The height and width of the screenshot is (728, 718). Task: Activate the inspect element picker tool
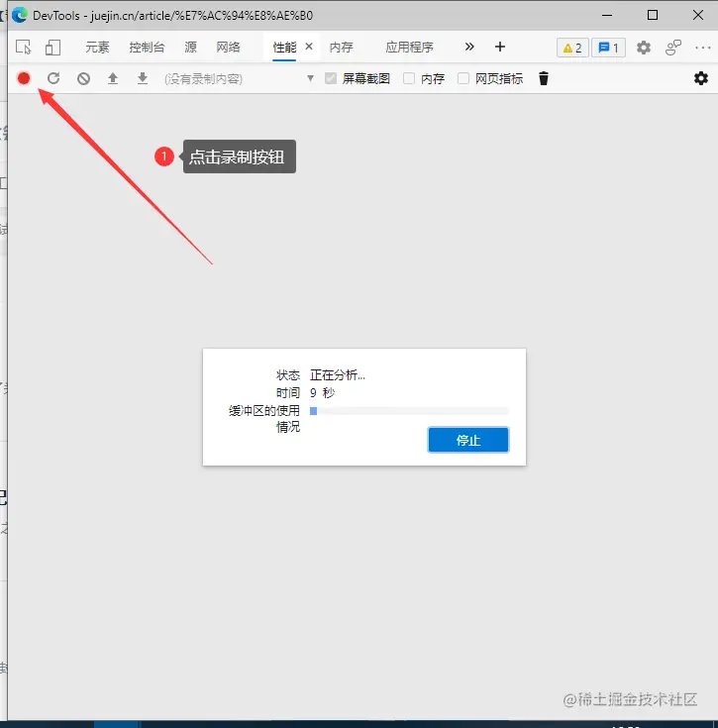tap(23, 47)
